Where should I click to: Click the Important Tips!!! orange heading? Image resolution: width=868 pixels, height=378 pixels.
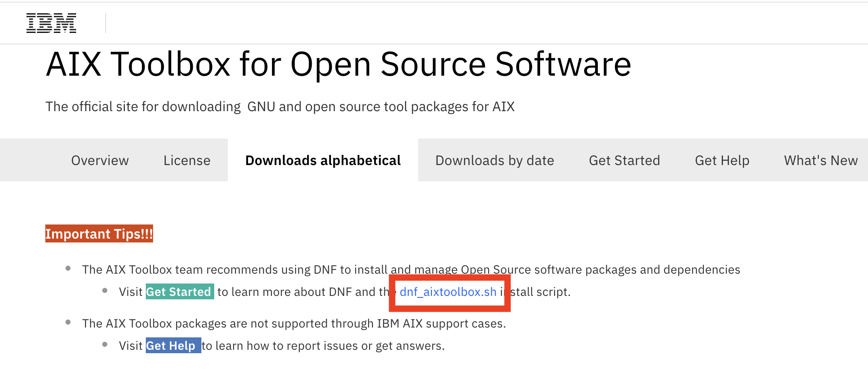[99, 234]
